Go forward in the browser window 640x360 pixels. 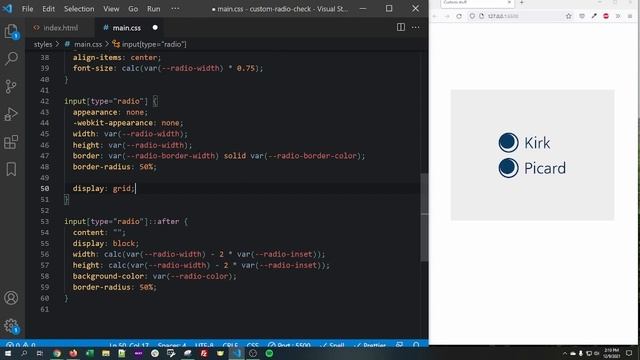pos(447,16)
